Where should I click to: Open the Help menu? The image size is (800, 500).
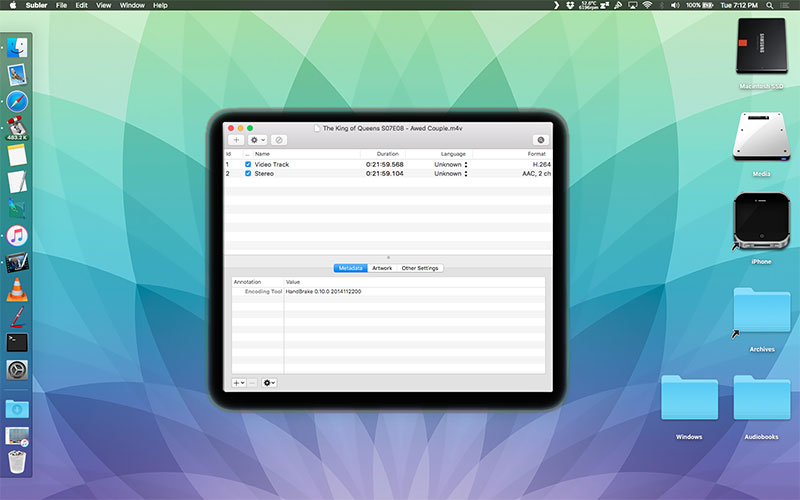click(x=160, y=5)
